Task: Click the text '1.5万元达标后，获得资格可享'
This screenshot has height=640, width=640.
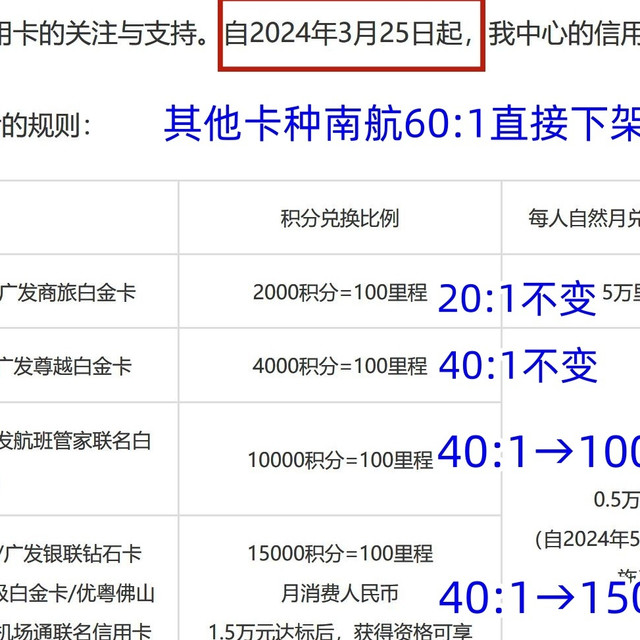Action: [340, 632]
